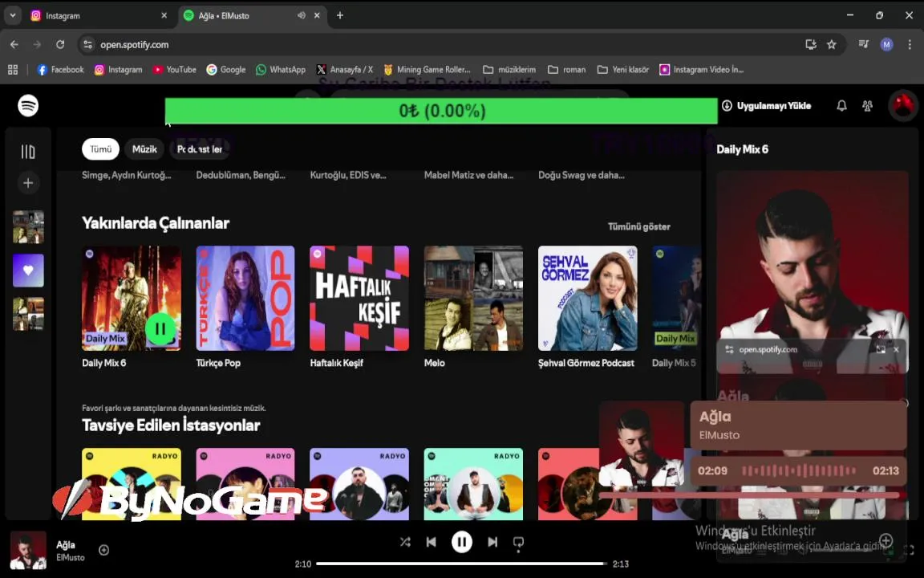Click the Daily Mix 6 title text
This screenshot has height=578, width=924.
pos(103,363)
